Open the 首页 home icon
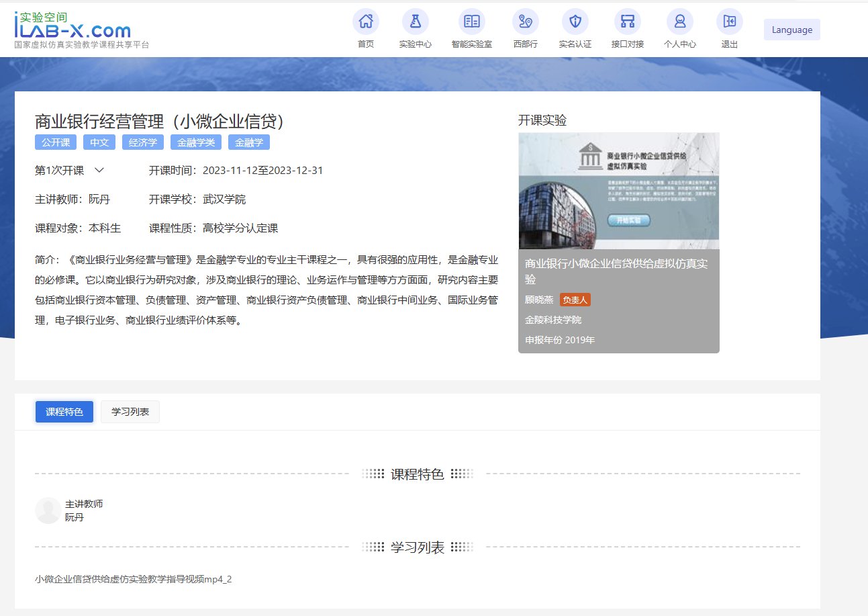 coord(365,21)
